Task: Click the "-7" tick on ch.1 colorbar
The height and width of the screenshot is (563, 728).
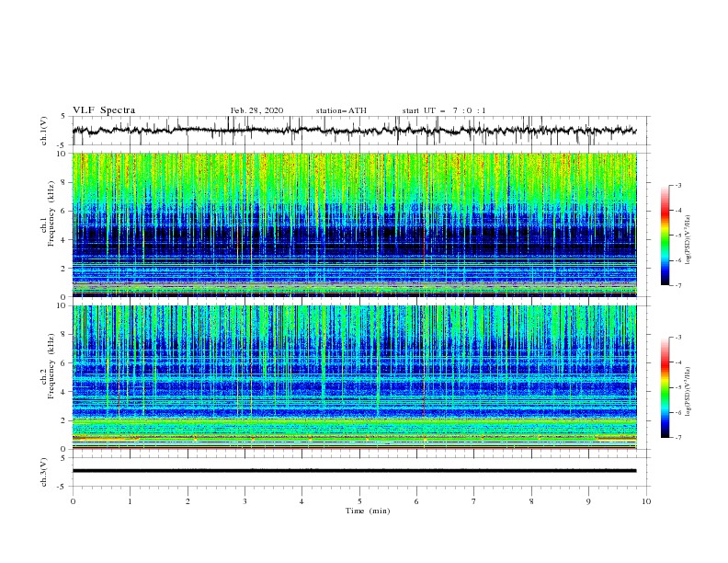Action: coord(677,285)
